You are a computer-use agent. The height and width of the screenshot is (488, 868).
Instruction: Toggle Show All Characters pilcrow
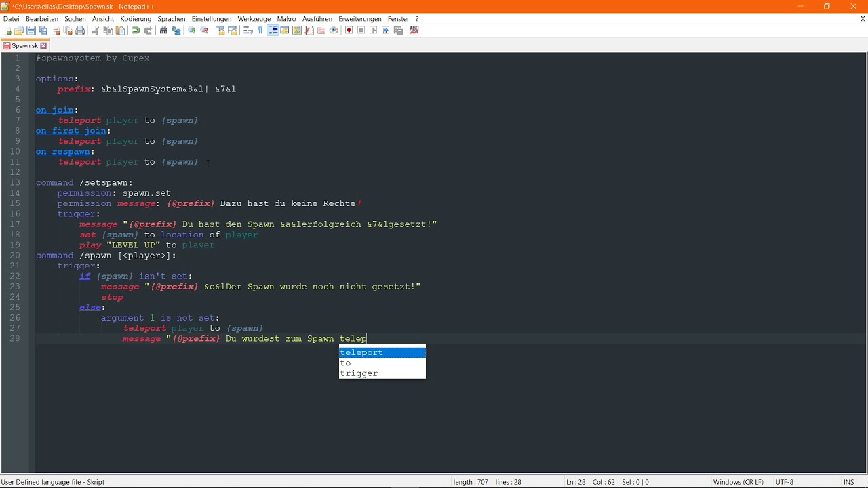pyautogui.click(x=260, y=30)
